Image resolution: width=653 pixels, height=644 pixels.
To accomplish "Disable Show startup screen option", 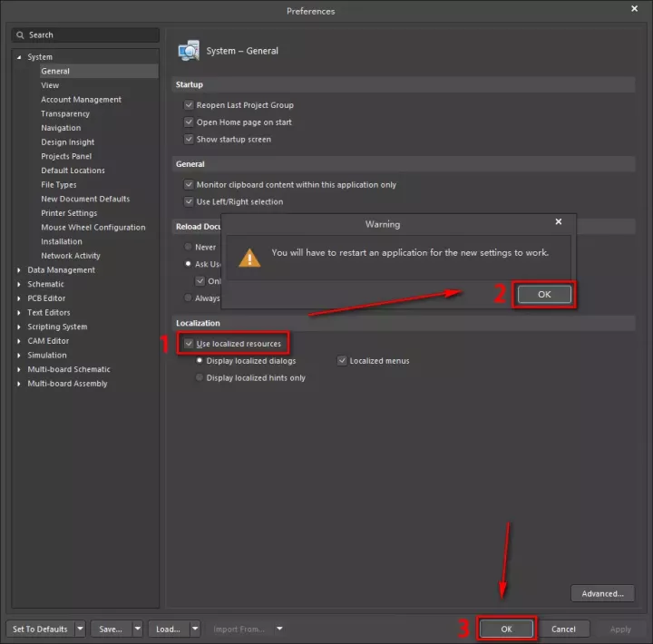I will 189,140.
